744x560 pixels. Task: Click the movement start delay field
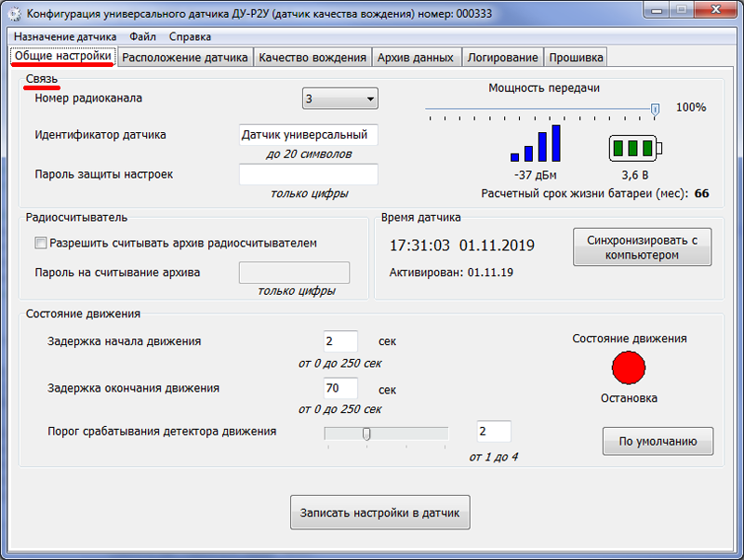coord(340,341)
